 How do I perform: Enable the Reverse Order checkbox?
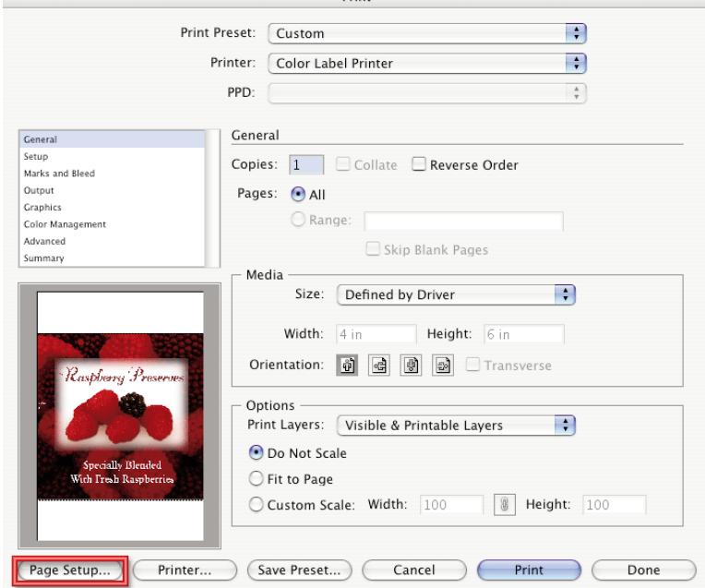point(418,165)
